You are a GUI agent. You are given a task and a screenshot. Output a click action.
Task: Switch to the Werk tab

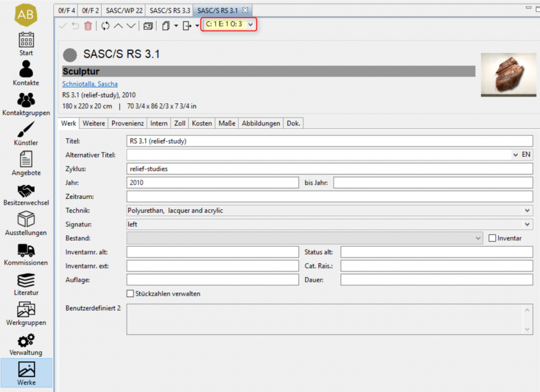pyautogui.click(x=69, y=123)
